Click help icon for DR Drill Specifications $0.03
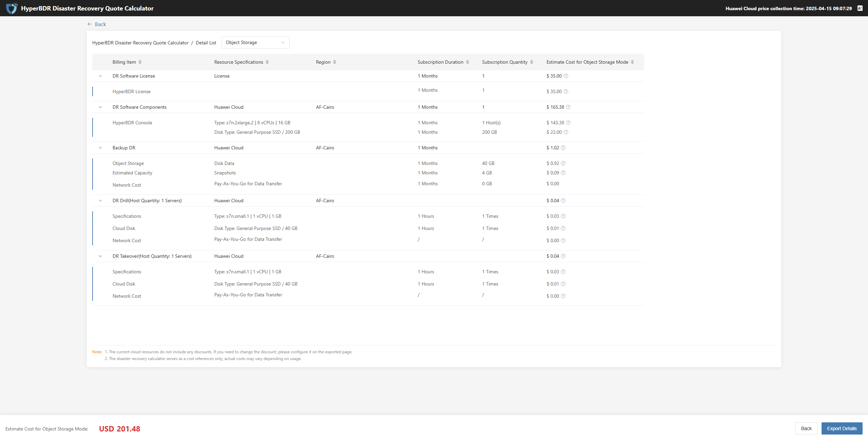This screenshot has height=442, width=868. click(x=563, y=216)
